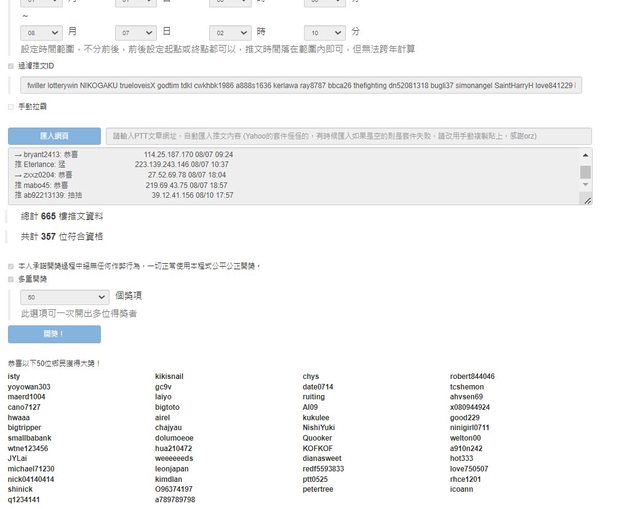Click the comments area scroll-down arrow

pyautogui.click(x=585, y=190)
